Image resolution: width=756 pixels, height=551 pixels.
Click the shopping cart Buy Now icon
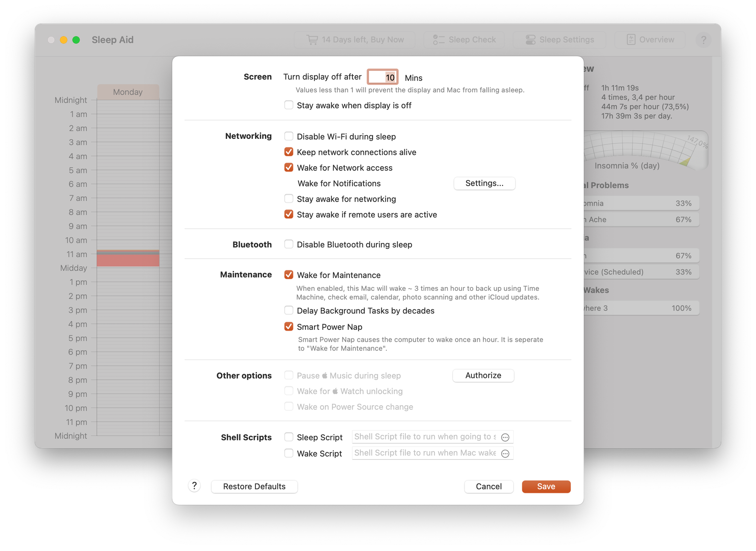(x=312, y=40)
